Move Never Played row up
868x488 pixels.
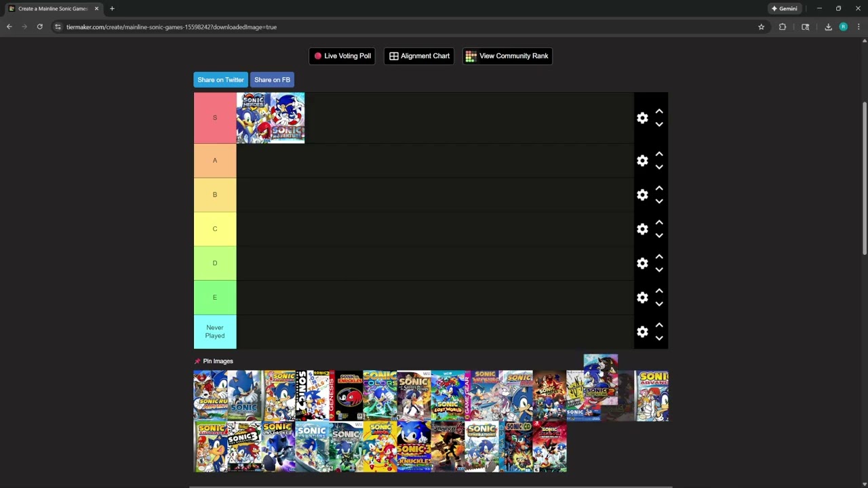coord(659,325)
